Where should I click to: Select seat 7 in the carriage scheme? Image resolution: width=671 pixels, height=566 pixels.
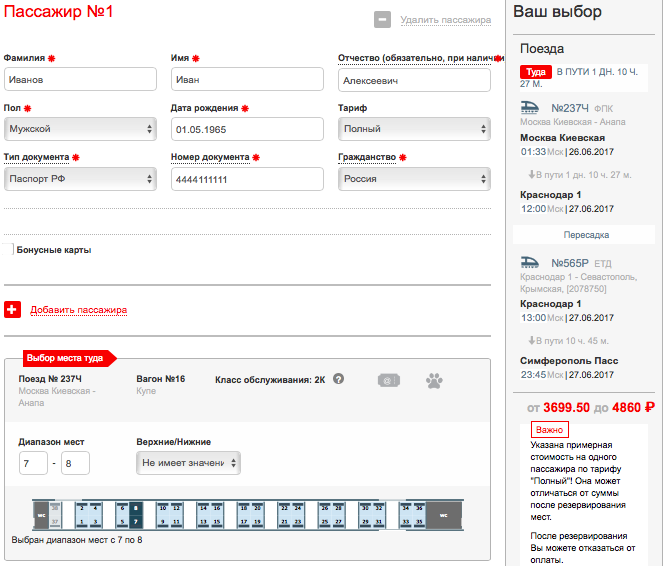(136, 522)
